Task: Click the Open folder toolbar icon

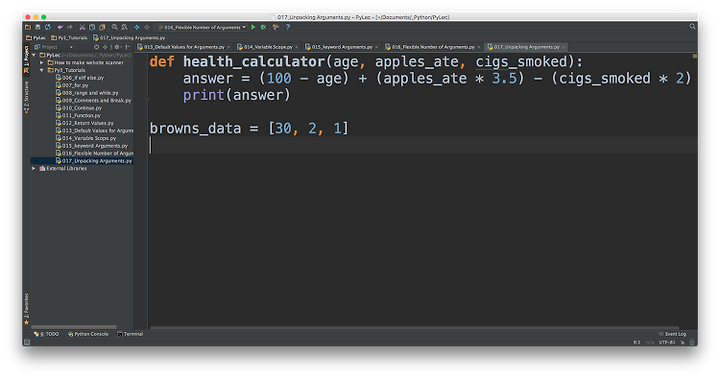Action: (28, 28)
